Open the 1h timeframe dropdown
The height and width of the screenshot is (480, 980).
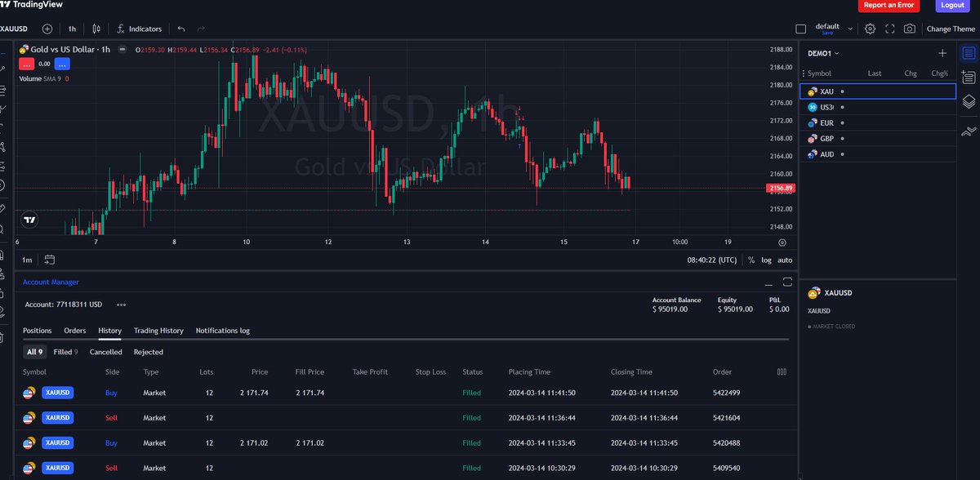(x=72, y=29)
